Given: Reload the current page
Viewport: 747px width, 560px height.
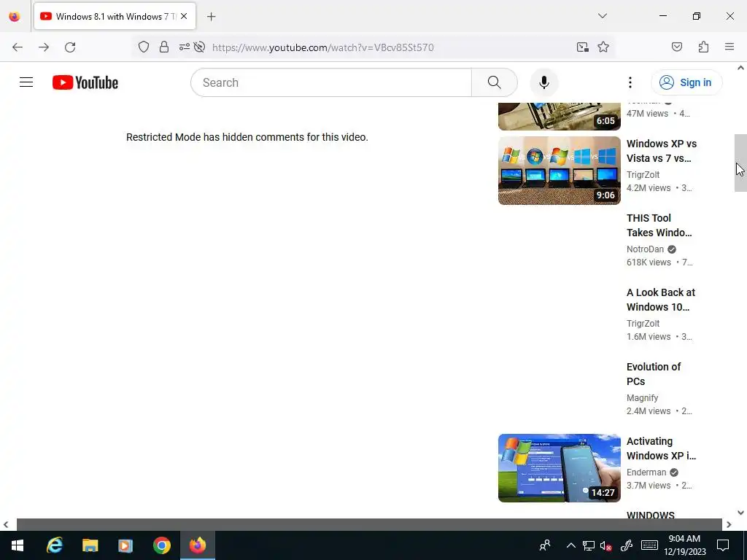Looking at the screenshot, I should click(x=70, y=47).
